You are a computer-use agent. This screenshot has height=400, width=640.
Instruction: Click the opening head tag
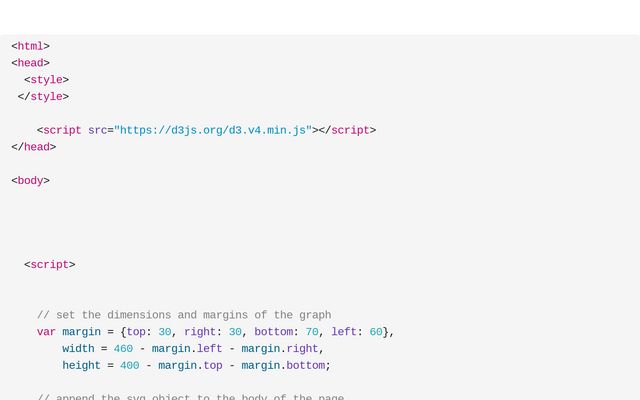point(30,63)
